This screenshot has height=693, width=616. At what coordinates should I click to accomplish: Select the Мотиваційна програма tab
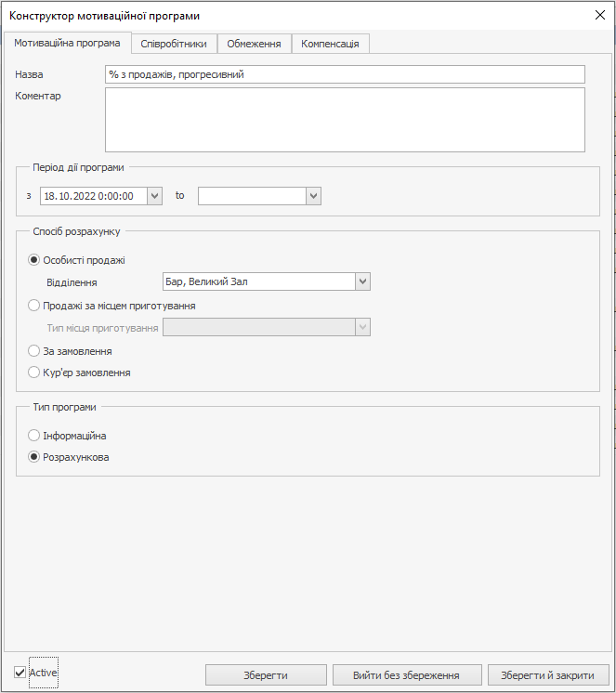67,43
